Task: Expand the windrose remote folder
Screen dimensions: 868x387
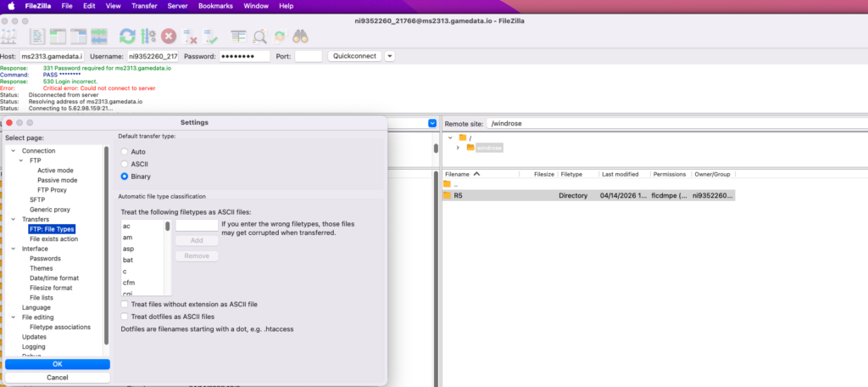Action: pos(458,148)
